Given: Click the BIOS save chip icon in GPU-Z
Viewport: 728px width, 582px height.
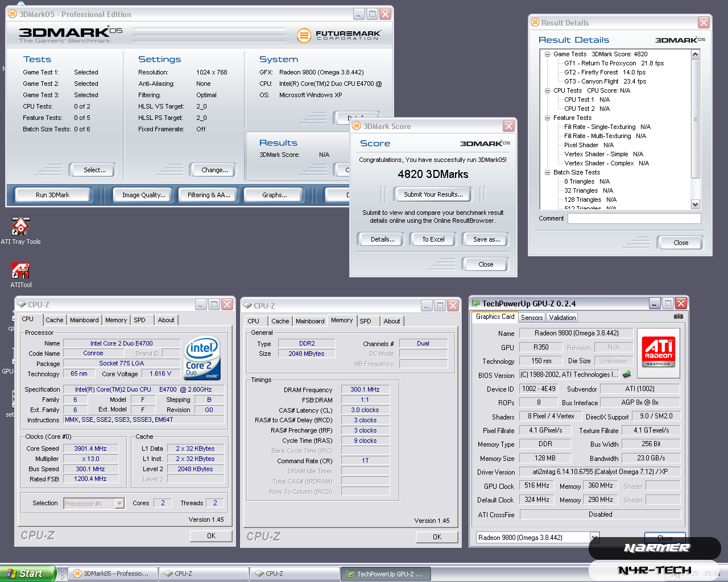Looking at the screenshot, I should (627, 375).
